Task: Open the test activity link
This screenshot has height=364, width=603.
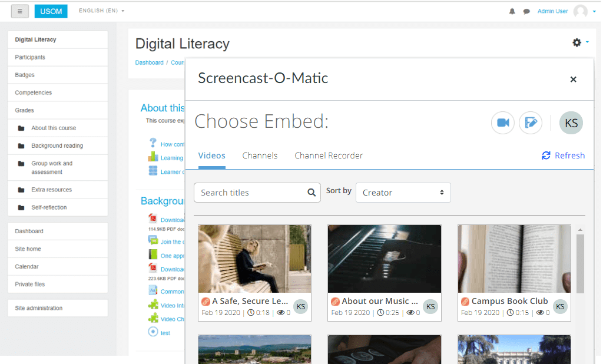Action: click(165, 333)
